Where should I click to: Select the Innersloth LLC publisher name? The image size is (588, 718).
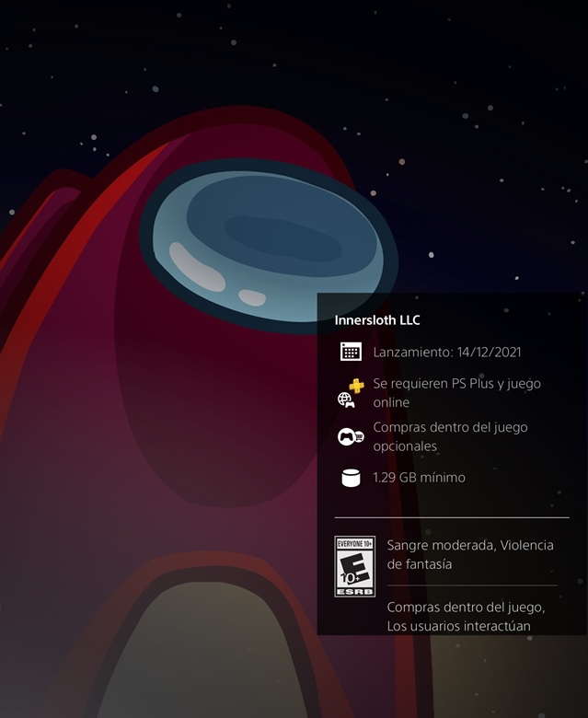coord(377,320)
